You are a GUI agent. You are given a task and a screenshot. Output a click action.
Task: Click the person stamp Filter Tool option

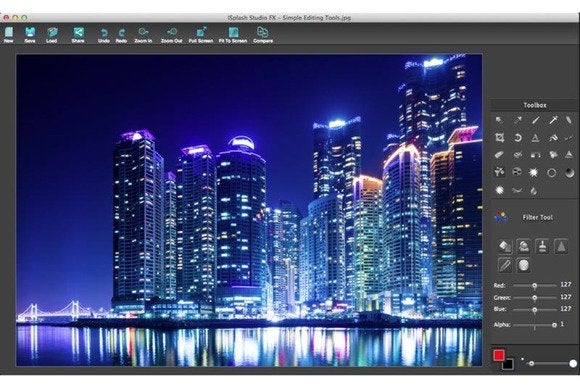point(523,246)
